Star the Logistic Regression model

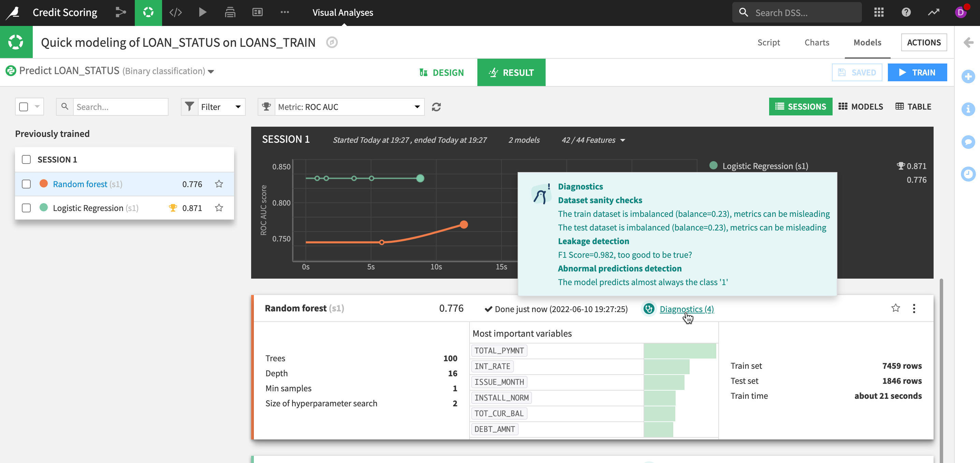tap(219, 208)
